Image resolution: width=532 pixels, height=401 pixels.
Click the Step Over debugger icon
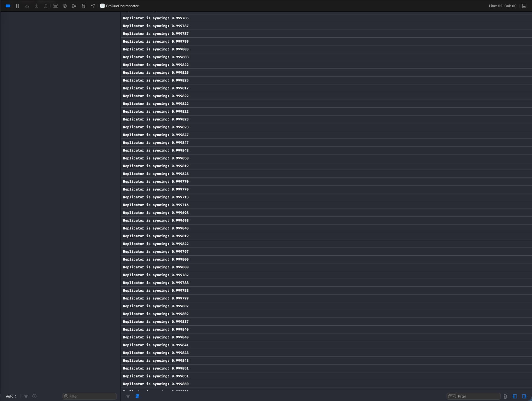point(27,6)
